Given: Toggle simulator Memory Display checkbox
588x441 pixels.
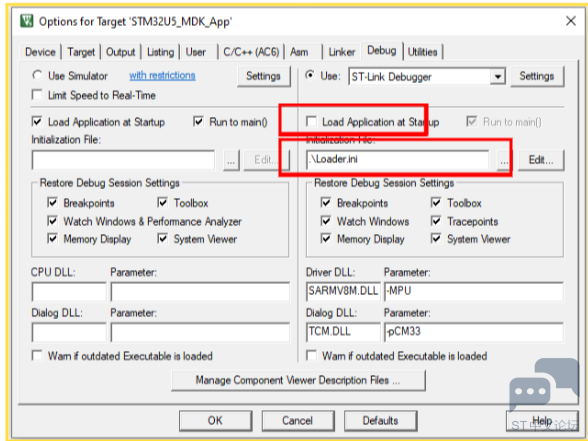Looking at the screenshot, I should tap(52, 238).
